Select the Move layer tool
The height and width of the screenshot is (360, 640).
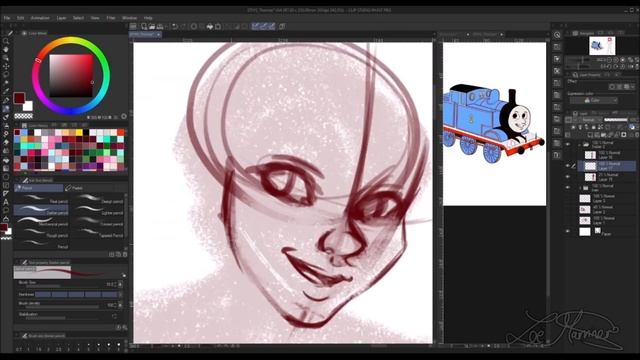click(x=6, y=66)
